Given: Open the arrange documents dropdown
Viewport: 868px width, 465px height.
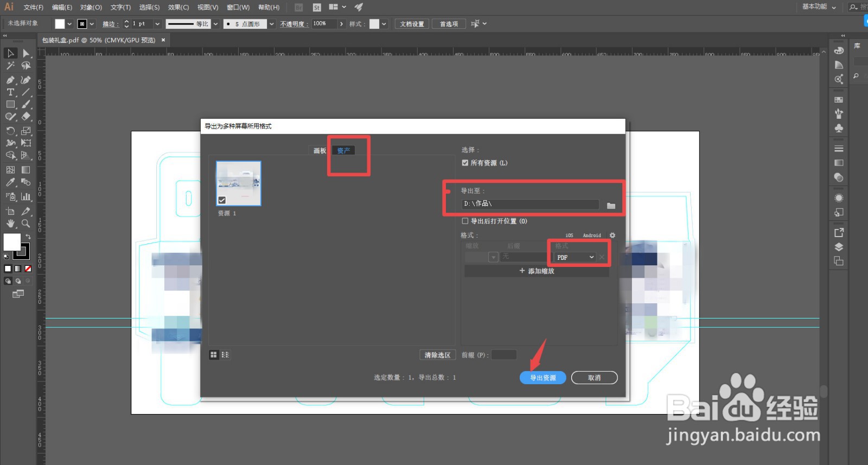Looking at the screenshot, I should [337, 7].
